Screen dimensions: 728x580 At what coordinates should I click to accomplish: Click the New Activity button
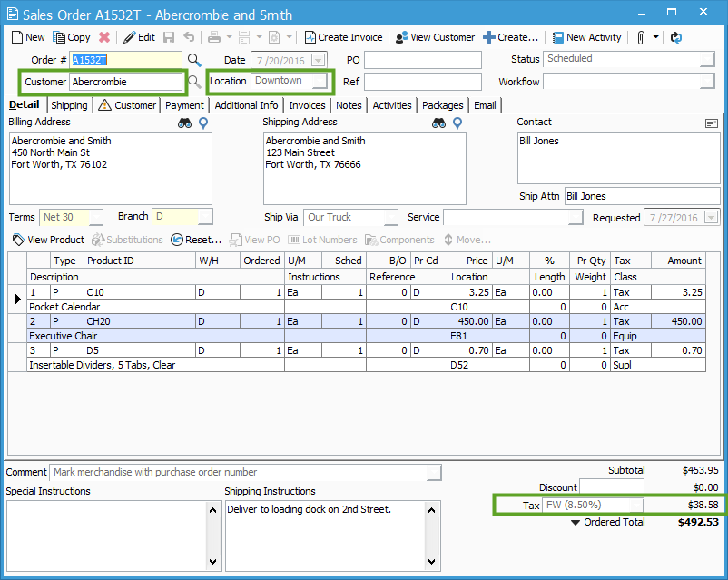coord(587,37)
